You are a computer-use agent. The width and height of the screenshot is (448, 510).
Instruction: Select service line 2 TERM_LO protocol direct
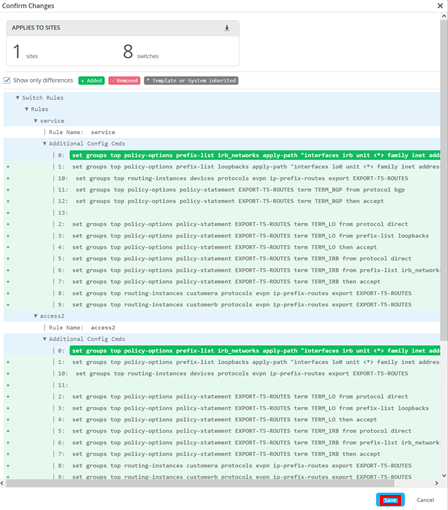pos(240,224)
